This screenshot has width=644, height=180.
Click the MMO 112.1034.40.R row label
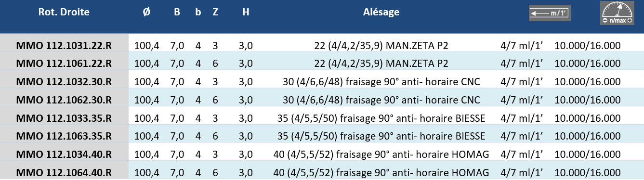pos(64,154)
